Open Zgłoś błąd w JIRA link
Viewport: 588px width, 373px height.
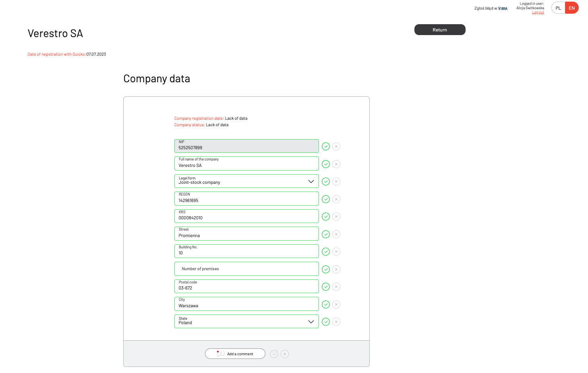(x=491, y=8)
